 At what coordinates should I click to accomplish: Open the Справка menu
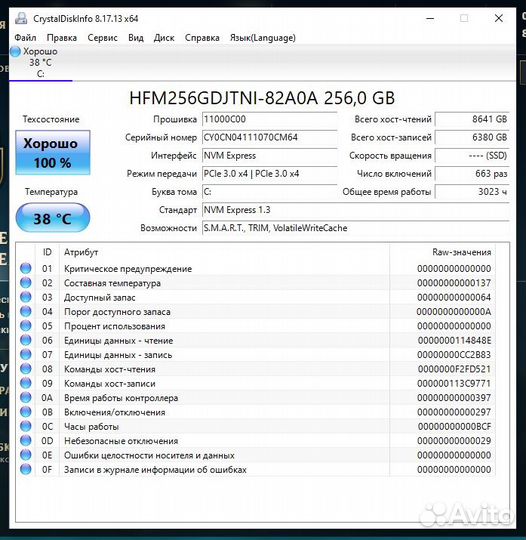click(x=202, y=38)
